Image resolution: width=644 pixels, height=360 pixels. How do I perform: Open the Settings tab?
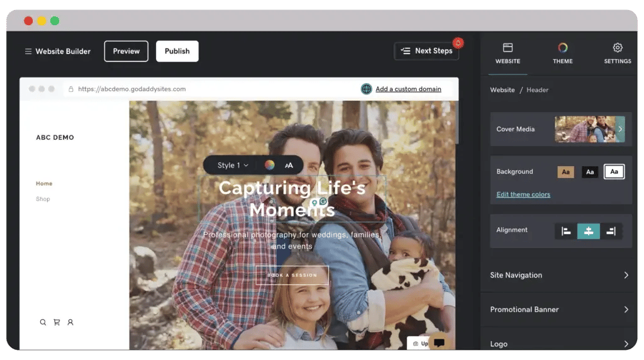point(617,53)
